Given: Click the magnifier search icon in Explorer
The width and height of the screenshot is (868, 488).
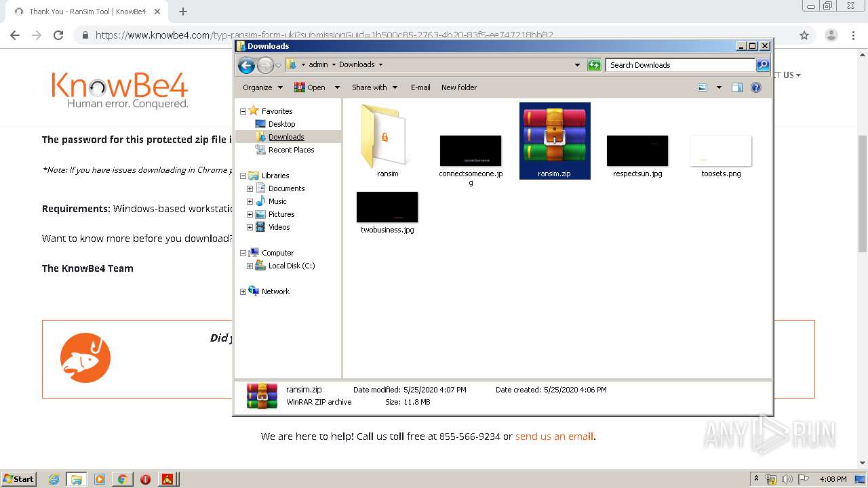Looking at the screenshot, I should click(x=763, y=65).
